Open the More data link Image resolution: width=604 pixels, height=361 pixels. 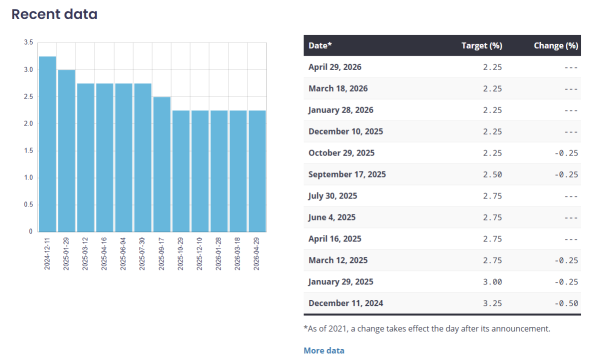(324, 351)
